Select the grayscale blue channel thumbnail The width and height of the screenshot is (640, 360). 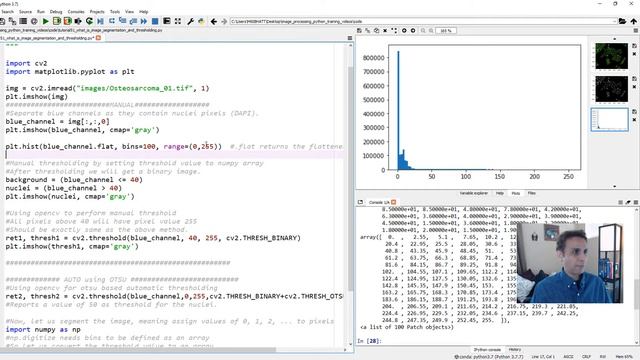coord(611,89)
